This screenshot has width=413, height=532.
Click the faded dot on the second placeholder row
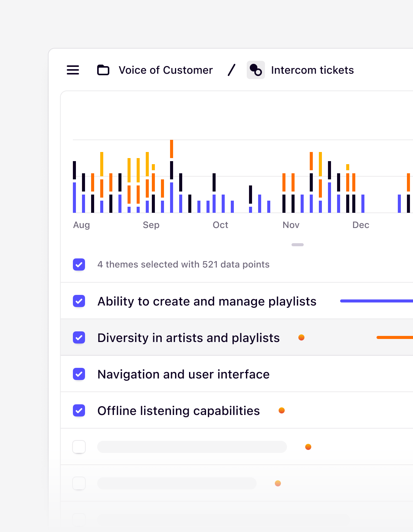277,483
